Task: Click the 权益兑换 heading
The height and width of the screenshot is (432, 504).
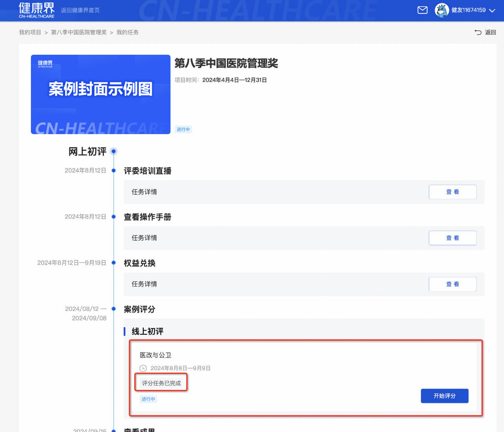Action: [x=140, y=263]
